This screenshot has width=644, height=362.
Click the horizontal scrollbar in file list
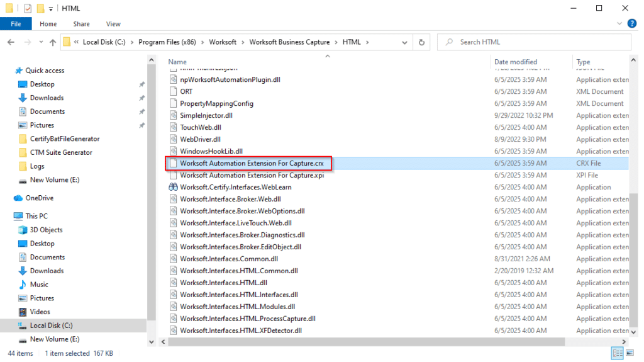click(367, 342)
